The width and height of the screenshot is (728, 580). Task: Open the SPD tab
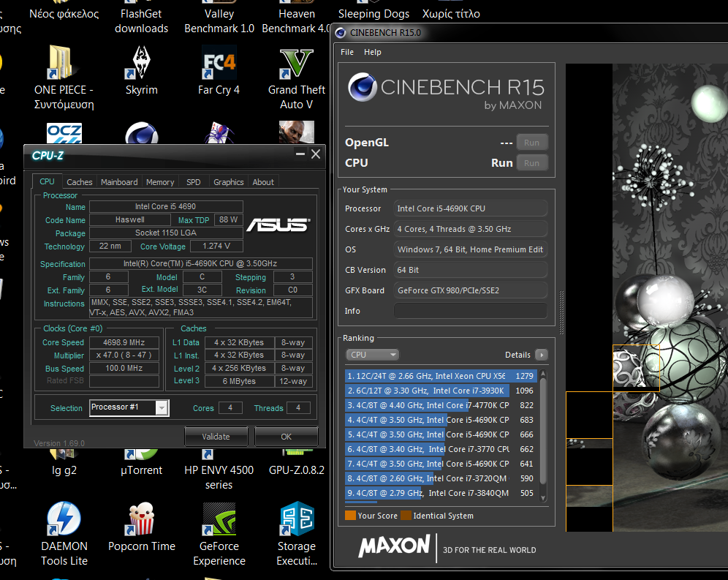coord(194,182)
